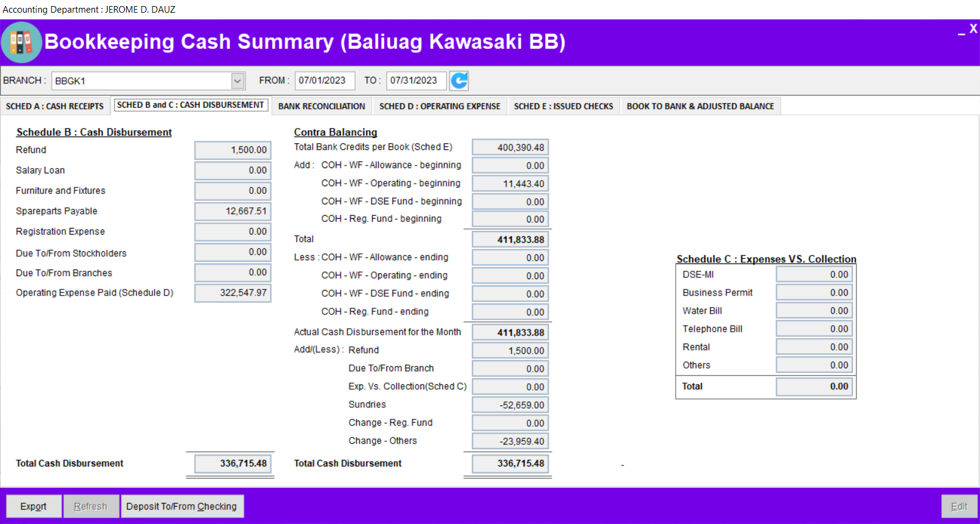Image resolution: width=980 pixels, height=524 pixels.
Task: Click Contra Balancing Total Cash Disbursement 336,715.48
Action: click(511, 464)
